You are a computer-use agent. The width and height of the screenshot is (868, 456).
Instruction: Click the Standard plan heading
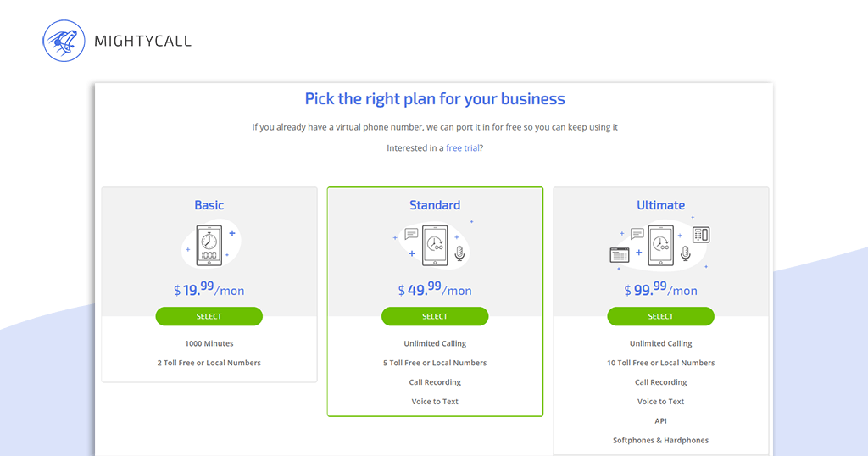[x=435, y=205]
